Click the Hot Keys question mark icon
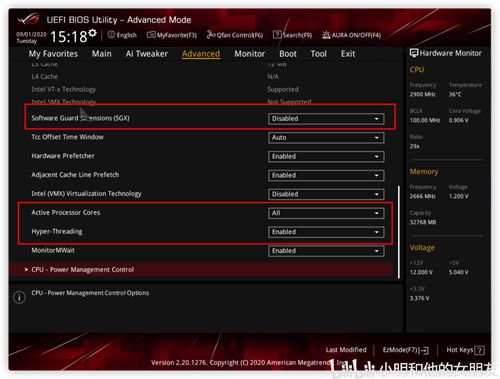 [479, 350]
